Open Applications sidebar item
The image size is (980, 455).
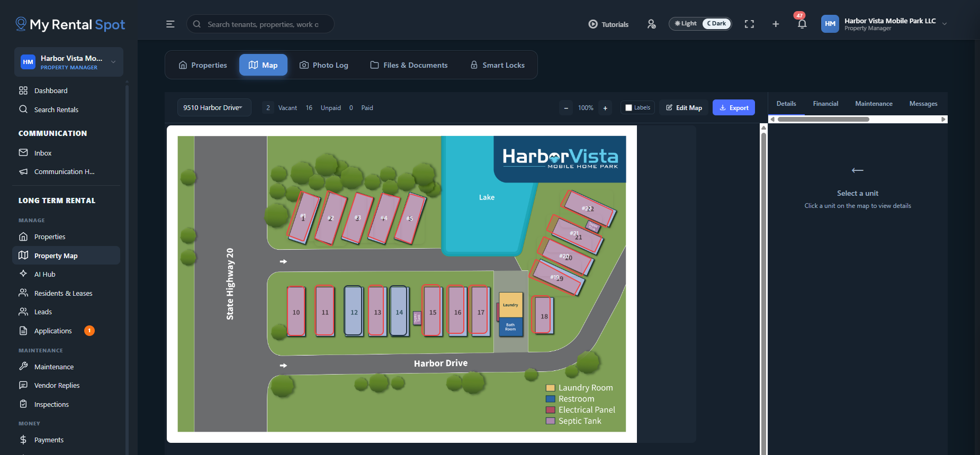click(x=66, y=331)
